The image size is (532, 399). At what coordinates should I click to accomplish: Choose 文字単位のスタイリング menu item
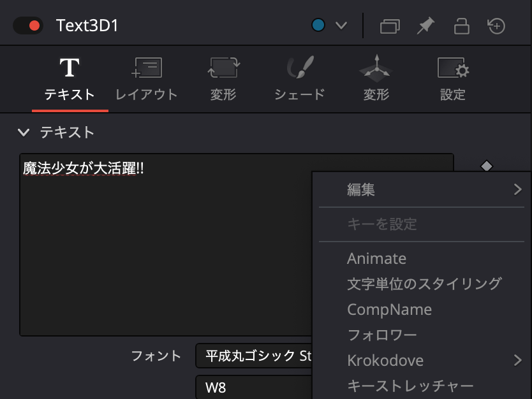(422, 284)
